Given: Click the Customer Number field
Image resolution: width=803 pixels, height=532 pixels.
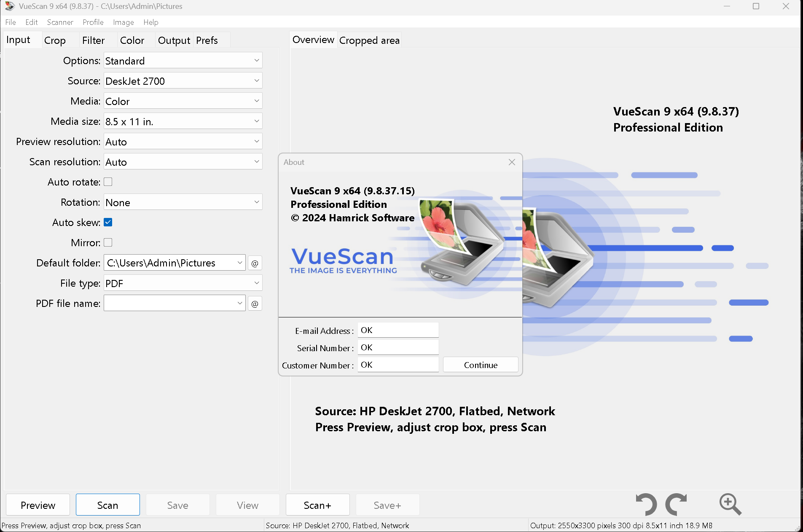Looking at the screenshot, I should [398, 365].
